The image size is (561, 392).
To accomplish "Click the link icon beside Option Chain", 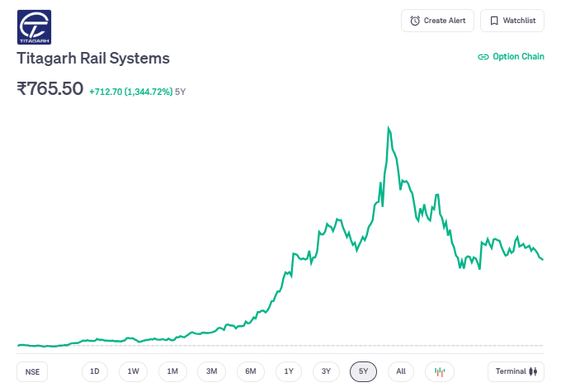I will (483, 57).
